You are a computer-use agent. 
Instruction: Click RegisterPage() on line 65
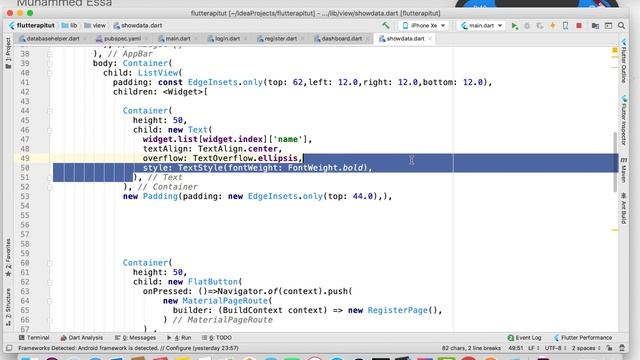coord(402,310)
